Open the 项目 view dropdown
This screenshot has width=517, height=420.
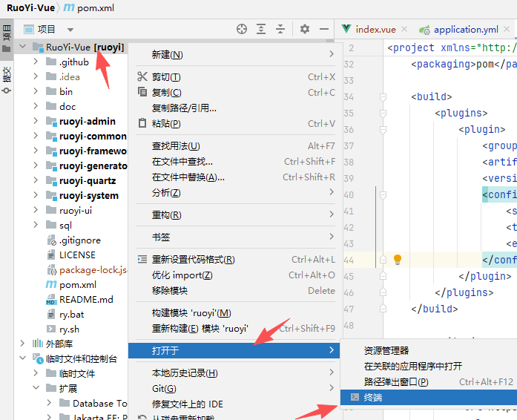click(70, 30)
